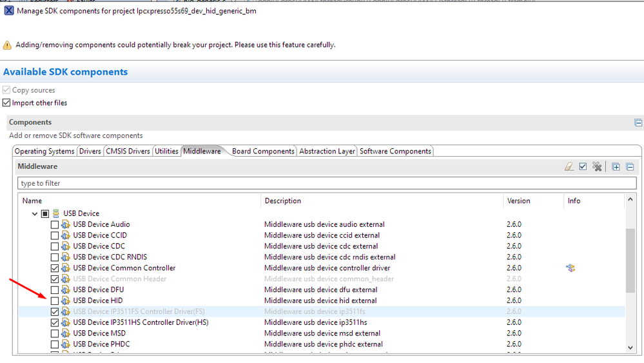Click the collapse-all minus icon in Middleware toolbar

(630, 167)
